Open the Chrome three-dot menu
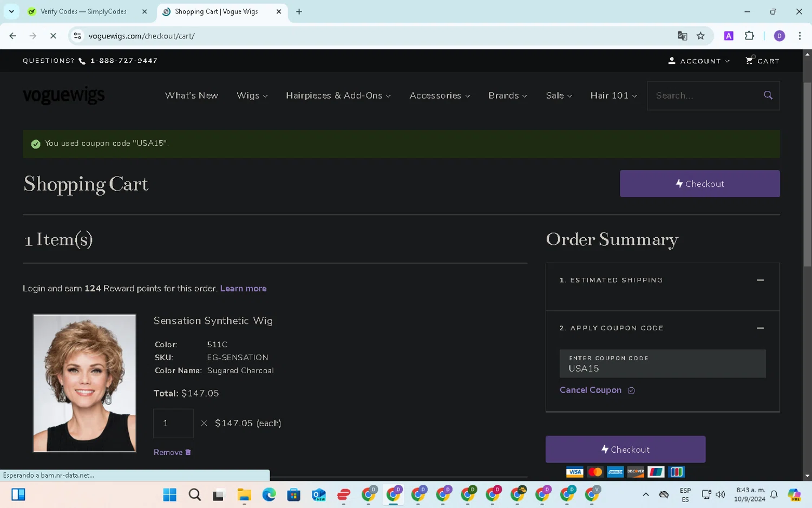 [800, 36]
